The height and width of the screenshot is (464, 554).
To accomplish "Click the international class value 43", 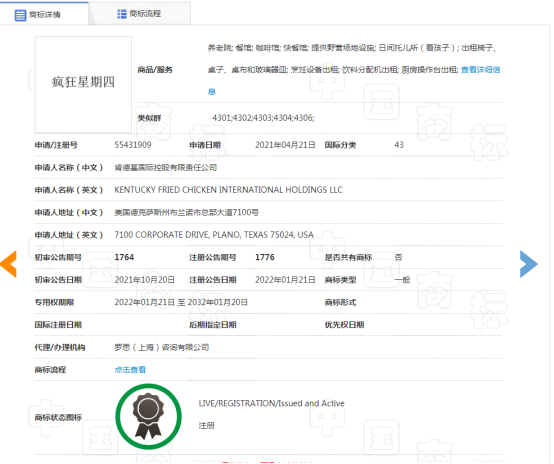I will [x=399, y=145].
